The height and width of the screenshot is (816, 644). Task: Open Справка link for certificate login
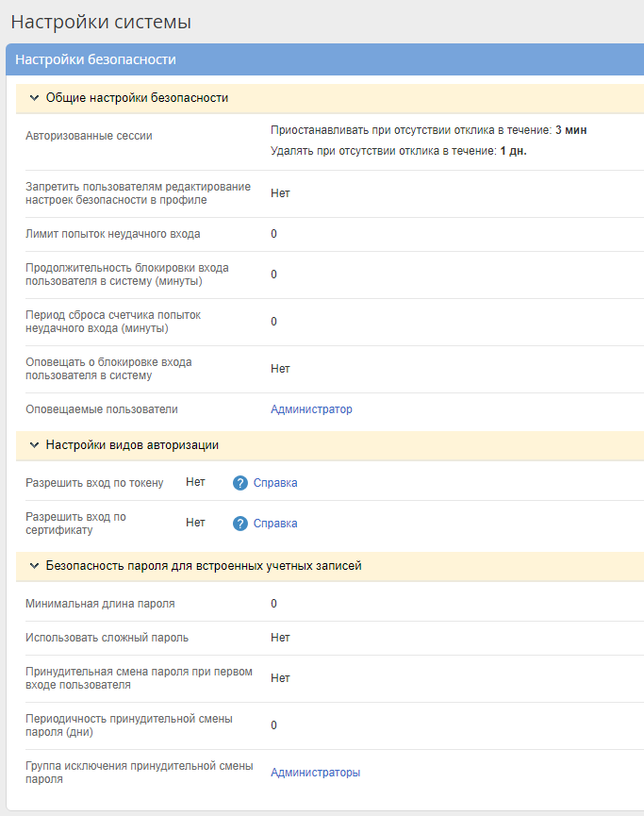[x=275, y=524]
